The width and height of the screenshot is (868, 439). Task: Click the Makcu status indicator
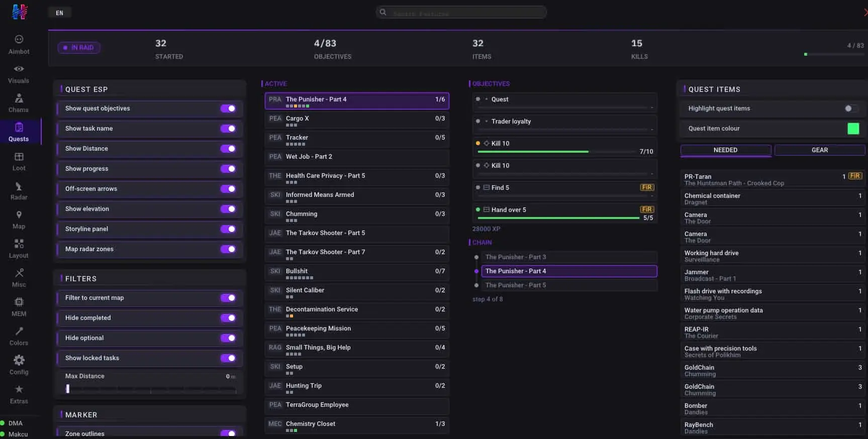tap(14, 434)
